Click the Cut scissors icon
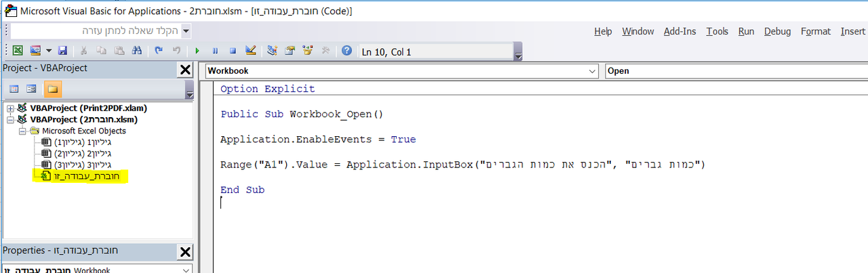 [x=83, y=51]
